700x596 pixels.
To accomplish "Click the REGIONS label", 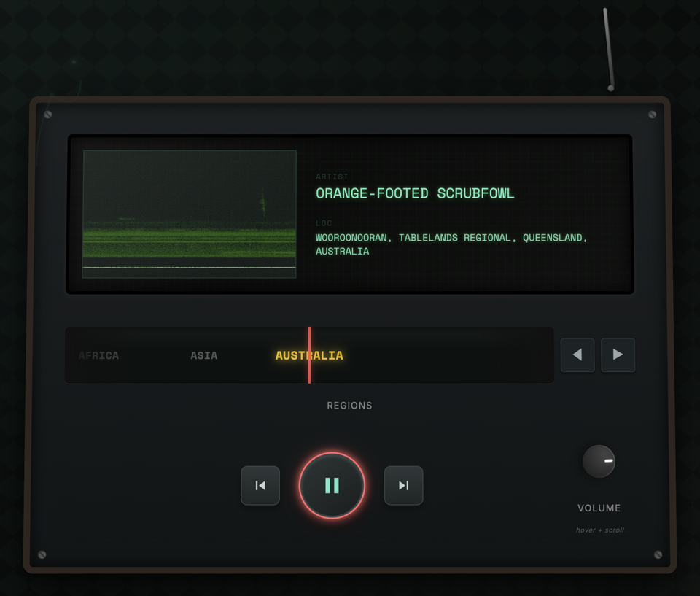I will [349, 406].
